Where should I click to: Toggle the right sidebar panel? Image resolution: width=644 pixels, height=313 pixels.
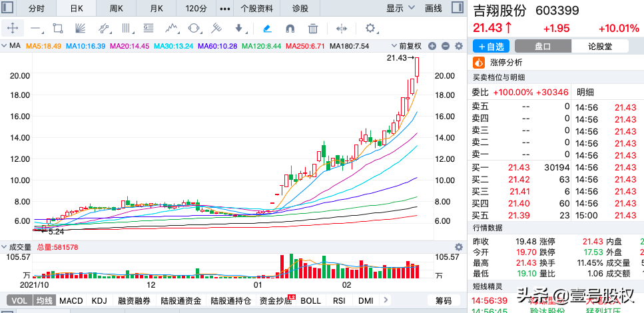pyautogui.click(x=456, y=9)
